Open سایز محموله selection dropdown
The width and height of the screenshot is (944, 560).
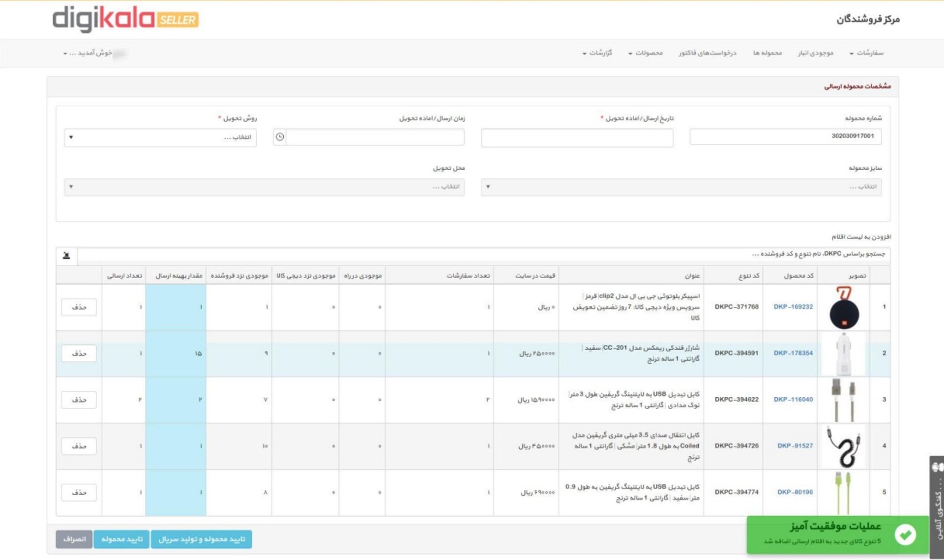(681, 187)
